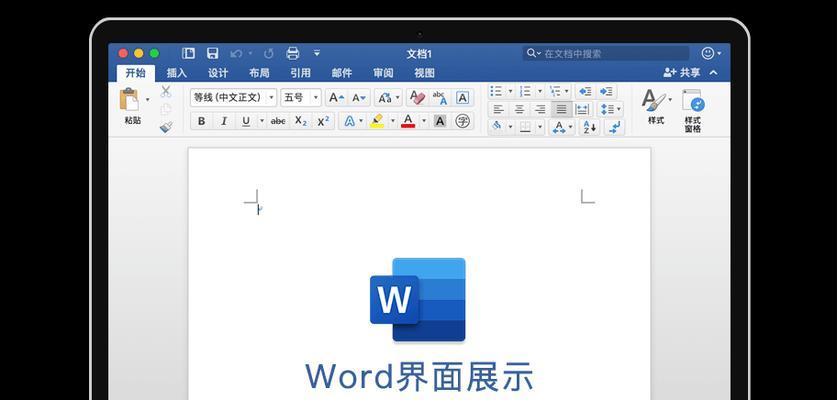
Task: Click the 共享 share button
Action: pos(682,73)
